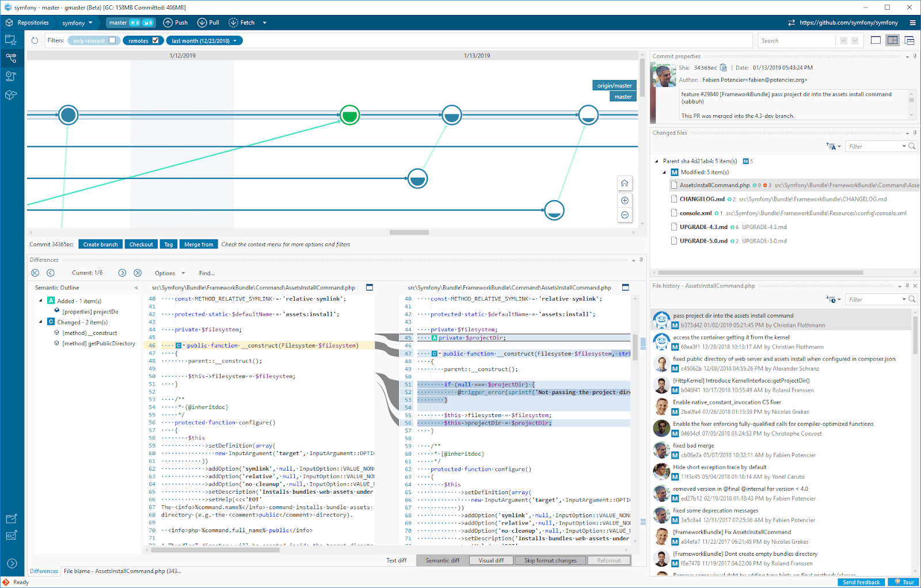This screenshot has width=921, height=588.
Task: Click the Tag button
Action: 169,245
